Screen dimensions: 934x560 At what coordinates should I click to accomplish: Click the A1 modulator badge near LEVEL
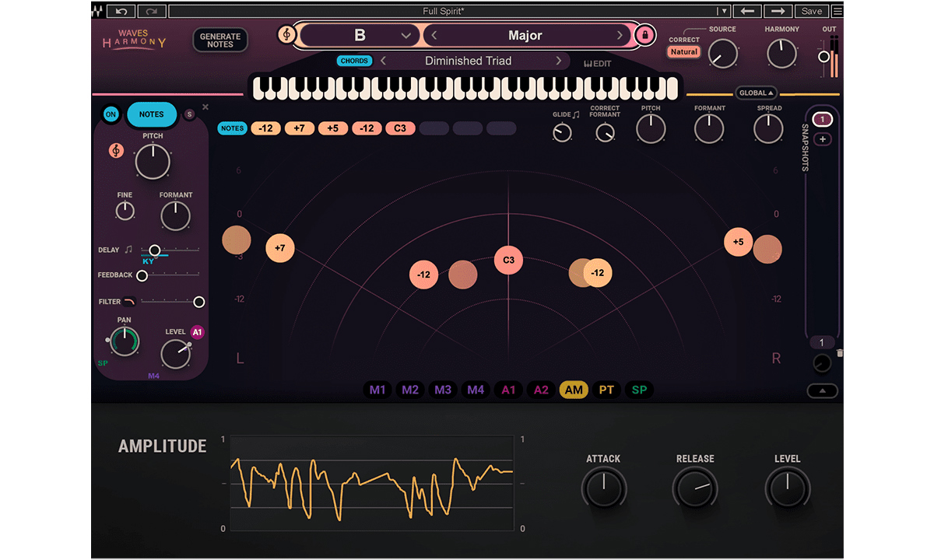point(197,332)
